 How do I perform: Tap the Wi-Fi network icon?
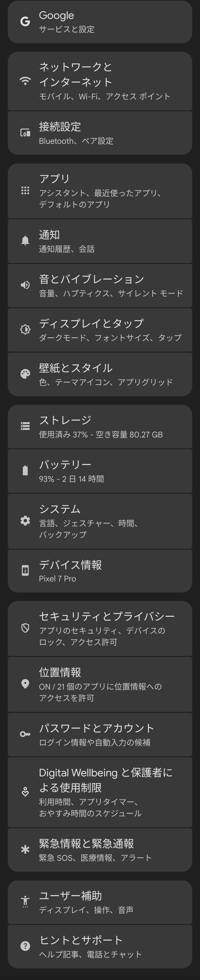coord(25,81)
